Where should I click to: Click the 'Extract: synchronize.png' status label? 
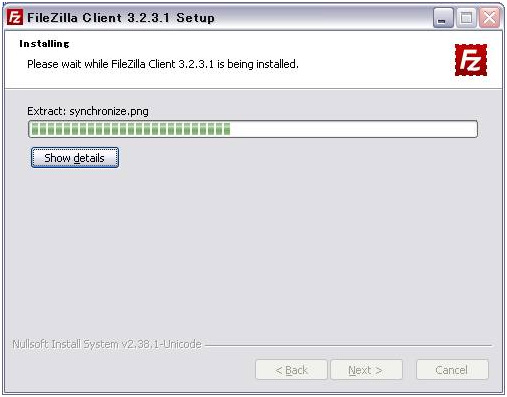point(88,111)
